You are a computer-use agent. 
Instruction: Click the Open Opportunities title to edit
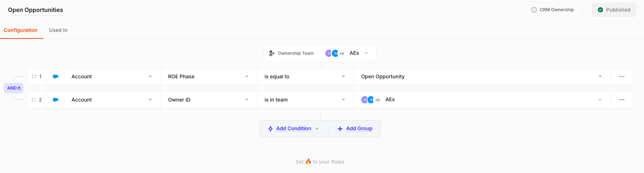point(36,10)
